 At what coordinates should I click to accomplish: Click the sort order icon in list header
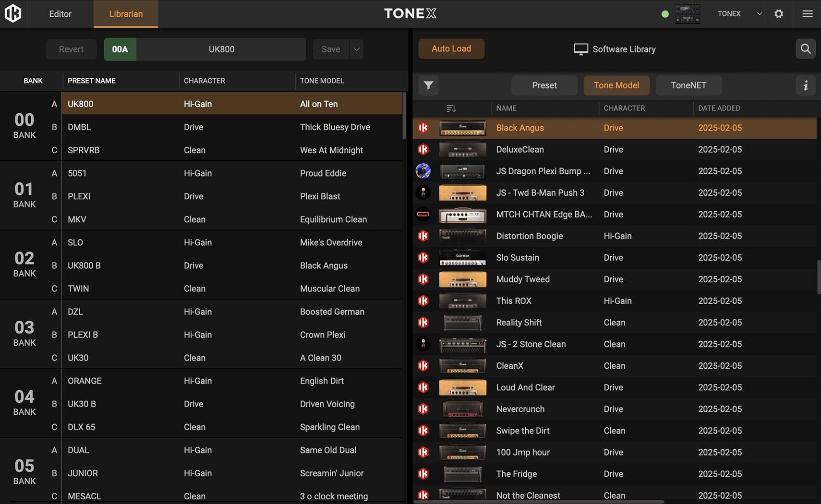pyautogui.click(x=451, y=108)
